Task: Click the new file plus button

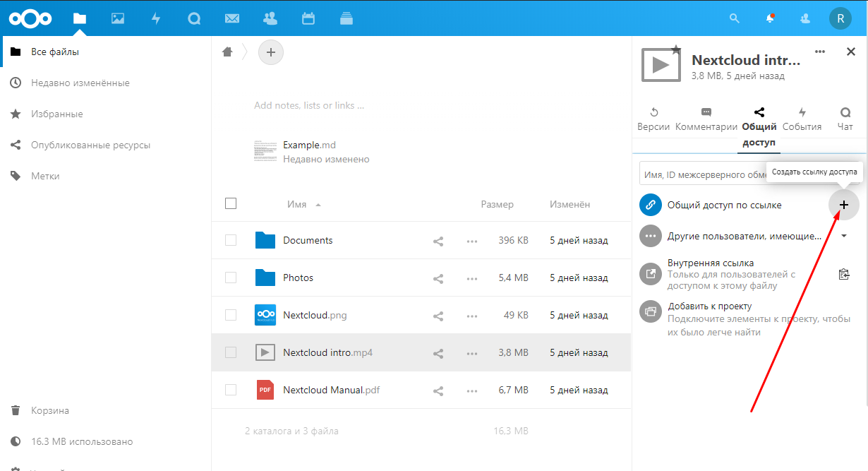Action: click(x=271, y=52)
